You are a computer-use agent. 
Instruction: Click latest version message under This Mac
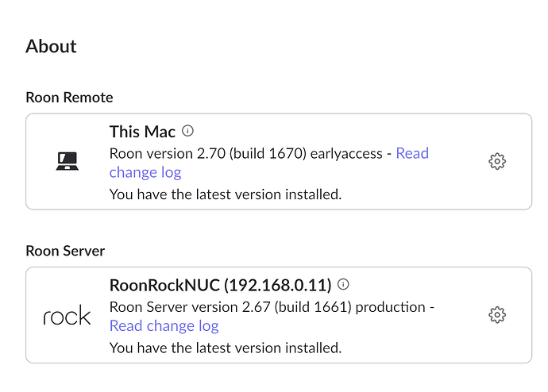click(x=226, y=194)
